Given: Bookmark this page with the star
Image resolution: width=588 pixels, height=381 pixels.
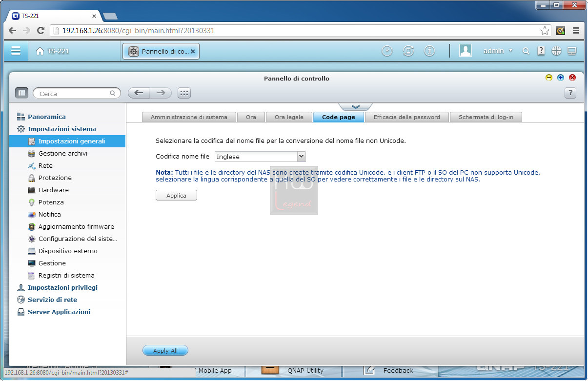Looking at the screenshot, I should (x=545, y=31).
